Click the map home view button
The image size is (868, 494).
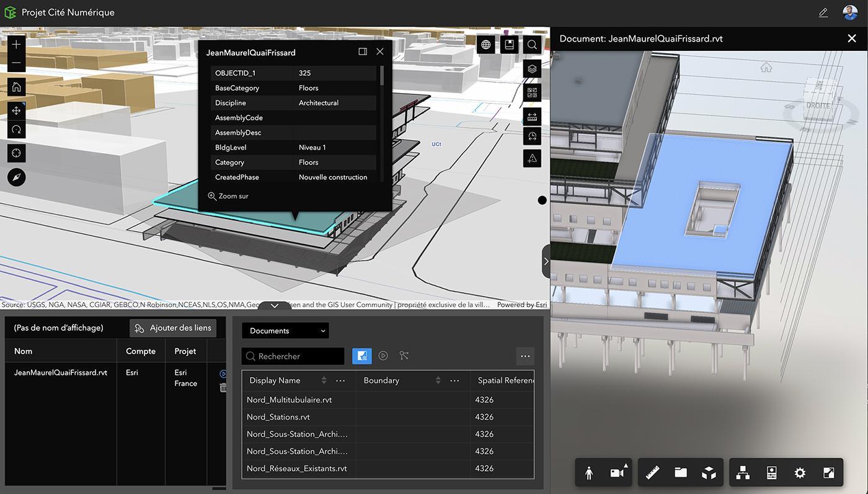pos(17,87)
